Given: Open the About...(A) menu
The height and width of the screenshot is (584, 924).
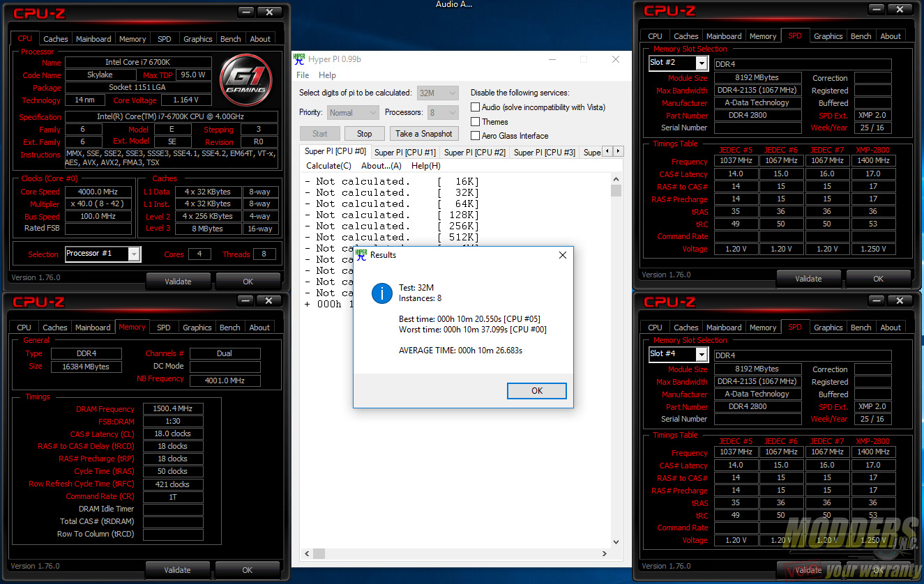Looking at the screenshot, I should pyautogui.click(x=381, y=166).
